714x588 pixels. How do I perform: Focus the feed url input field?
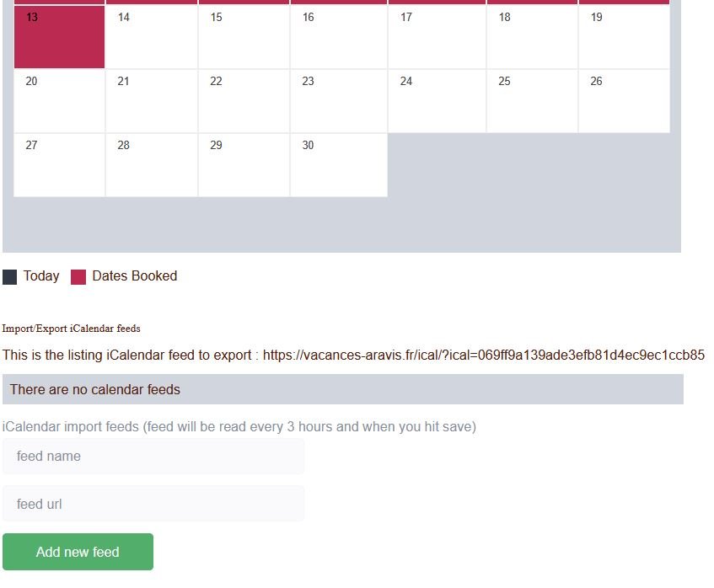tap(153, 504)
